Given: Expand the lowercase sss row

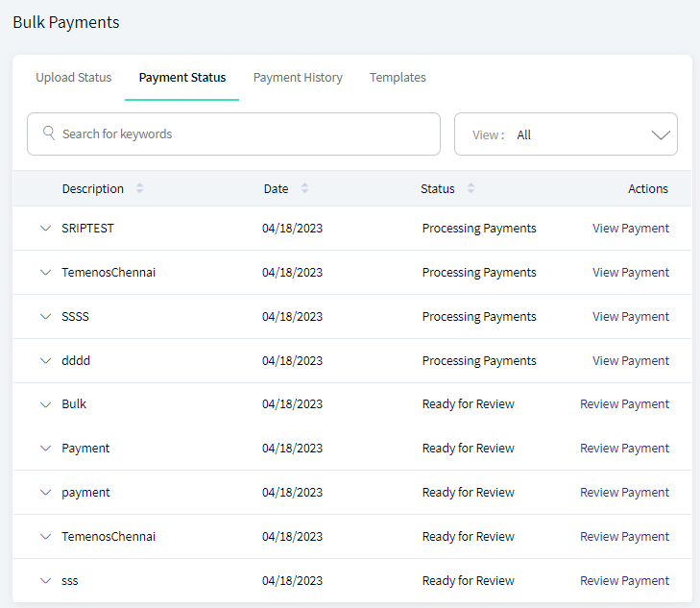Looking at the screenshot, I should click(45, 580).
